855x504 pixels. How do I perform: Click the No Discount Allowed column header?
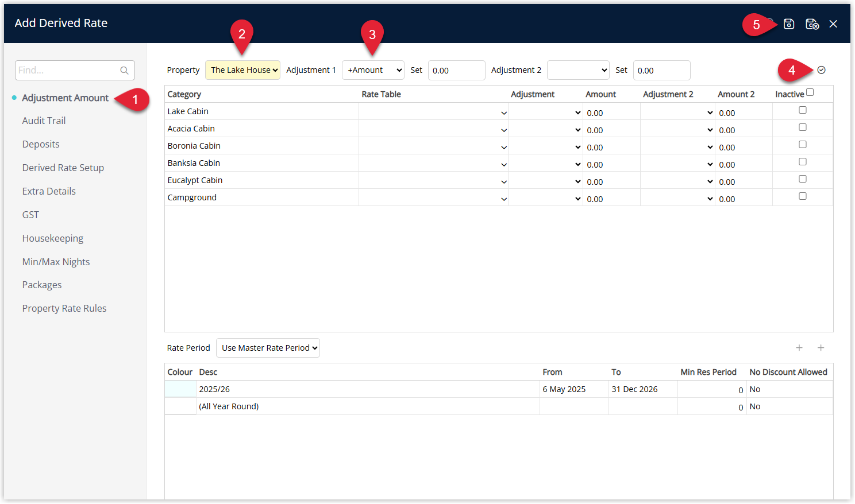788,372
